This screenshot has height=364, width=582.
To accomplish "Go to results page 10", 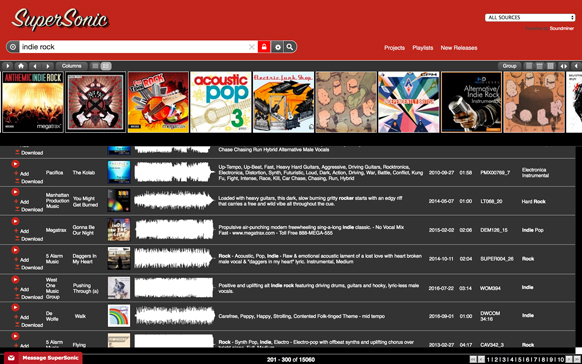I will 561,360.
